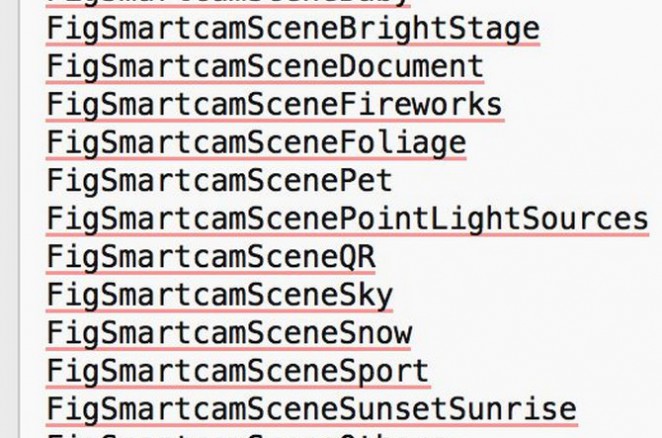Click on FigSmartcamSceneSunsetSunrise
This screenshot has width=662, height=438.
click(x=311, y=409)
